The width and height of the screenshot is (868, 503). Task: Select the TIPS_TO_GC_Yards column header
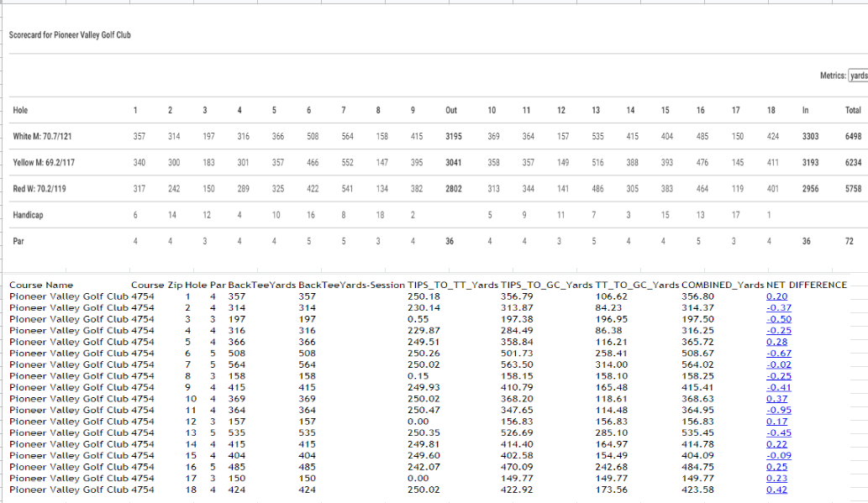(547, 285)
